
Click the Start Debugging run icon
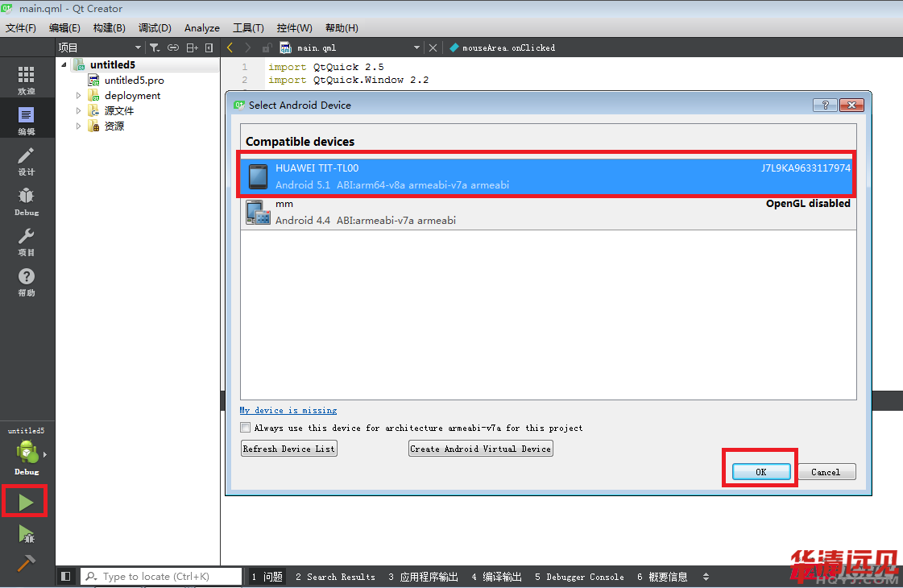click(x=26, y=533)
